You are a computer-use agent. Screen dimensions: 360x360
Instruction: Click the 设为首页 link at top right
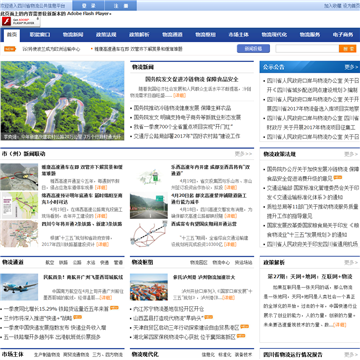coord(351,6)
